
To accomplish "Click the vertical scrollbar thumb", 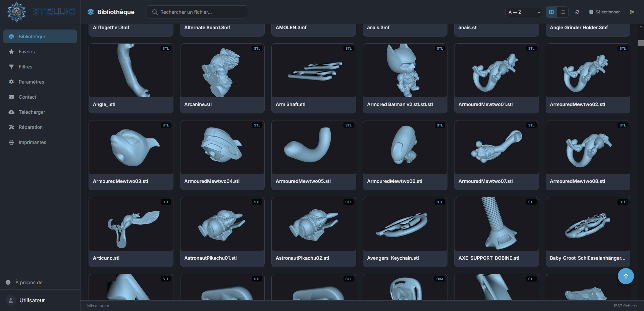I will coord(641,43).
